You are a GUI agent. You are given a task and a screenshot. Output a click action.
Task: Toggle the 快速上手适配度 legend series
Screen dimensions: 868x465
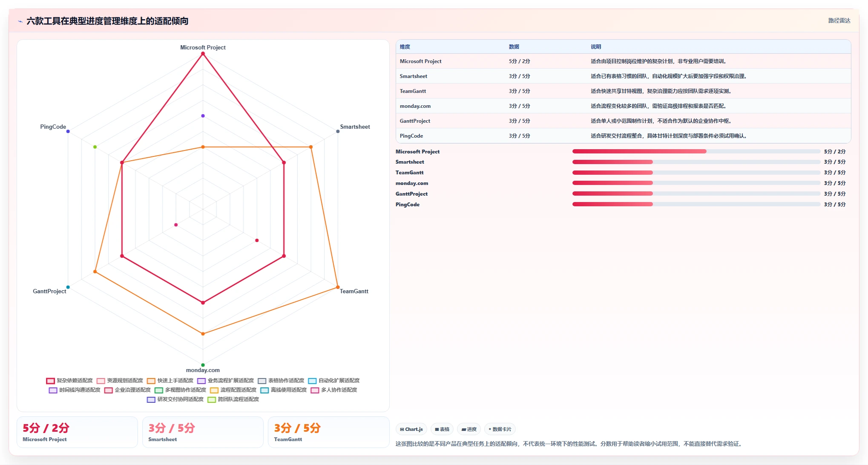point(170,381)
